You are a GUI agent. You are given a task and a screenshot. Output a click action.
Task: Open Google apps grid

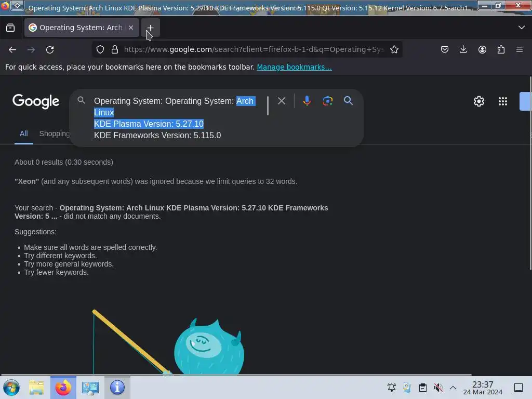click(503, 101)
